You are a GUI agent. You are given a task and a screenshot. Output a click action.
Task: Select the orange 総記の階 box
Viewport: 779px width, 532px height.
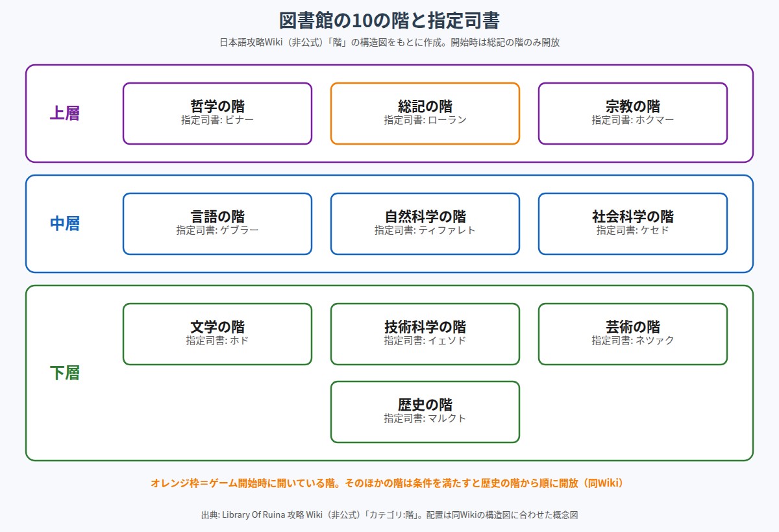point(425,114)
